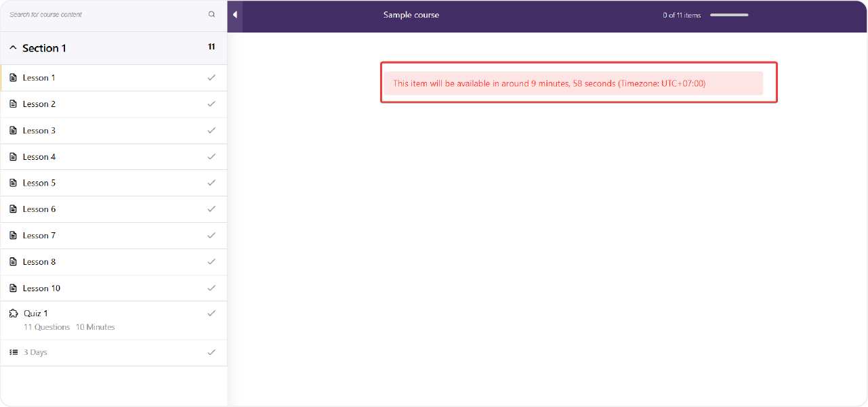Open Lesson 7 in the course list
This screenshot has width=868, height=407.
tap(39, 236)
